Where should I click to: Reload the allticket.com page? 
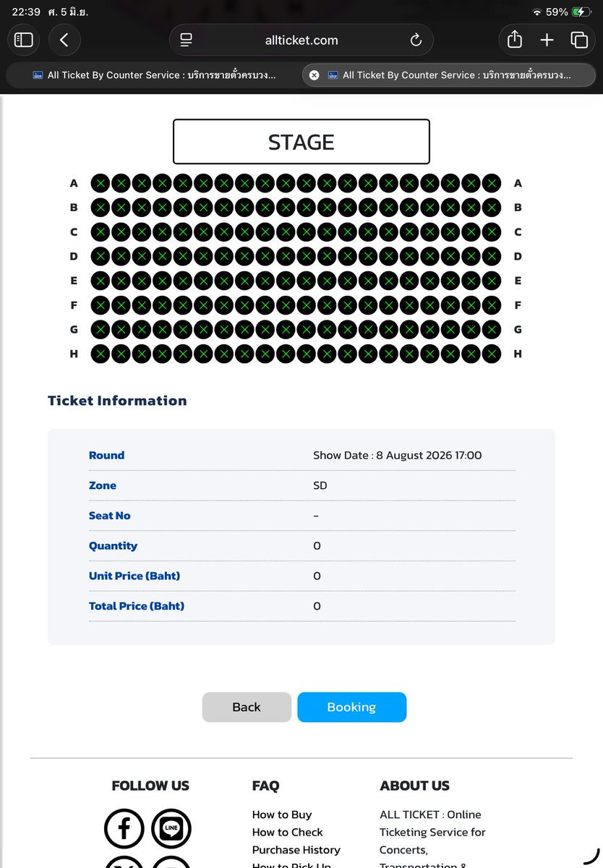click(416, 41)
